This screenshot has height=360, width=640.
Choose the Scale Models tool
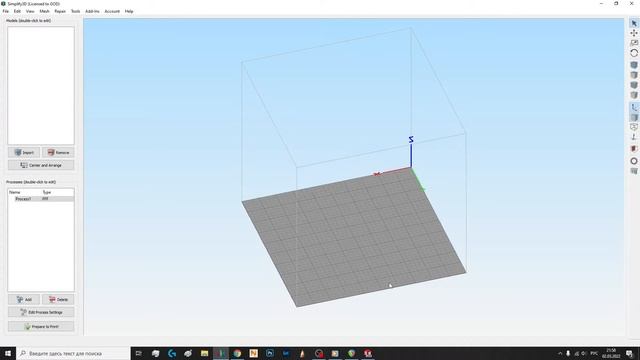tap(633, 43)
